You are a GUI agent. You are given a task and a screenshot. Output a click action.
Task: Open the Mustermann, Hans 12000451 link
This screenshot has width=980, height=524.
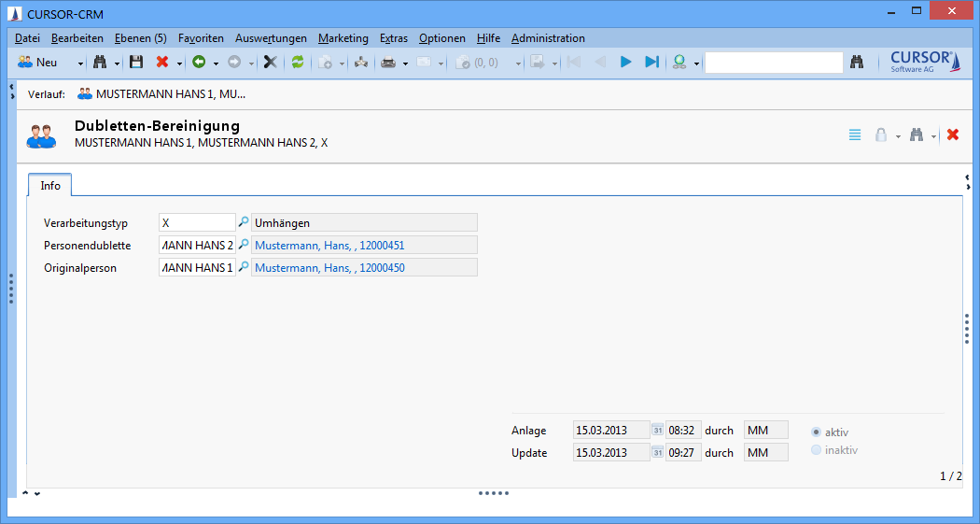tap(329, 245)
